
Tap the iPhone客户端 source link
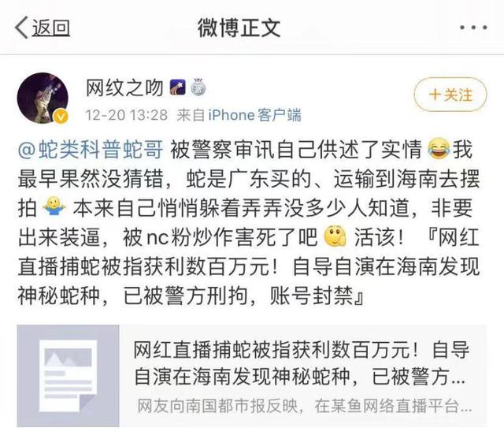coord(254,115)
